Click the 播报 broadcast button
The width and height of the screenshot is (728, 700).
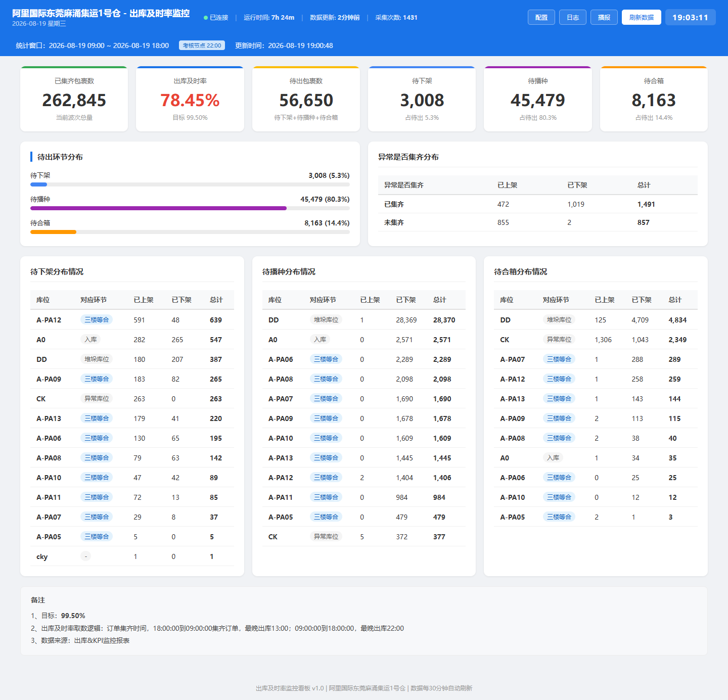pyautogui.click(x=604, y=17)
